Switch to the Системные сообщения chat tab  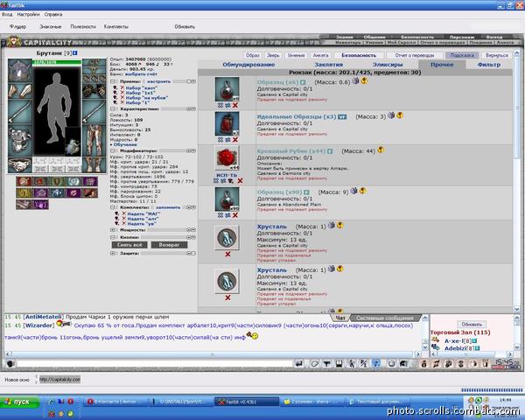tap(384, 318)
